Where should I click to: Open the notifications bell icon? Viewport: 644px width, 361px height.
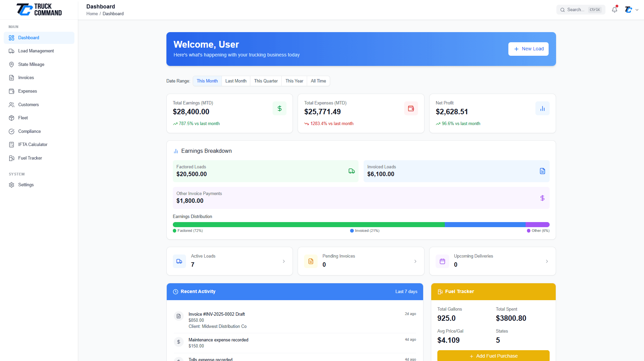pyautogui.click(x=614, y=10)
